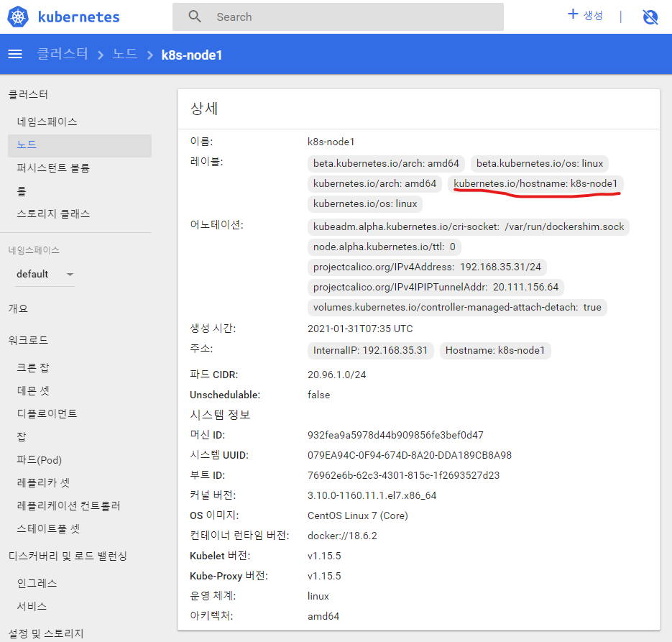Open 레플리케이션 컨트롤러 sidebar item
Viewport: 672px width, 642px height.
coord(68,505)
